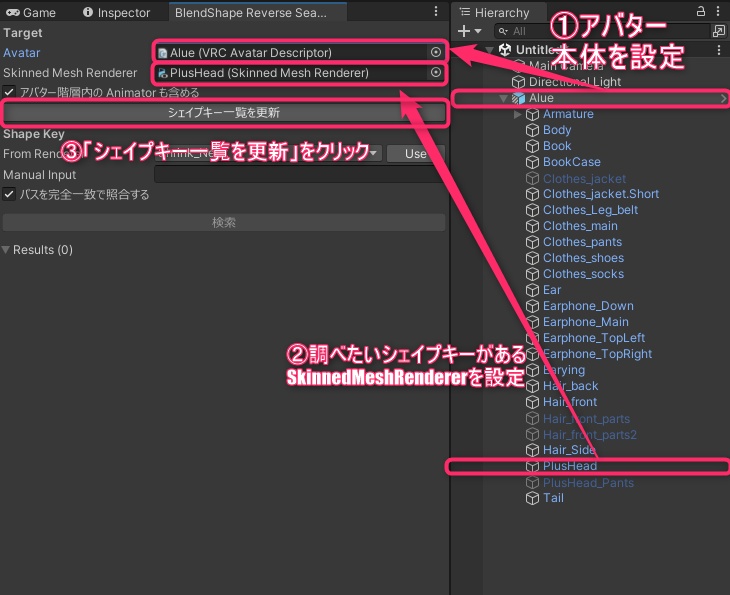Select PlusHead in the Hierarchy
This screenshot has height=595, width=730.
tap(570, 466)
